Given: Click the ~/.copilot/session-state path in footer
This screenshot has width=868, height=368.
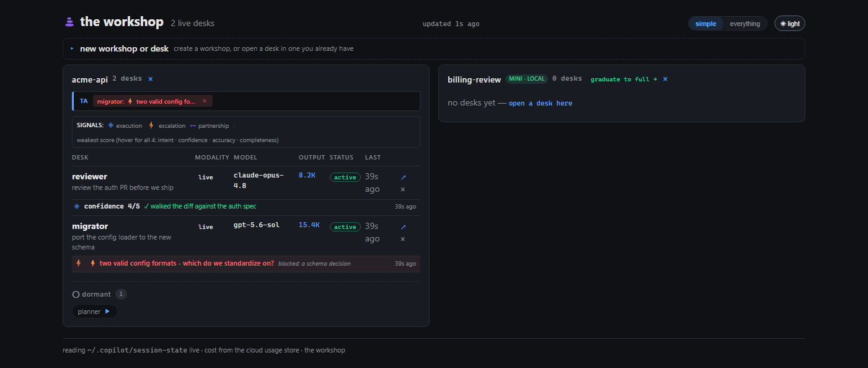Looking at the screenshot, I should [137, 350].
